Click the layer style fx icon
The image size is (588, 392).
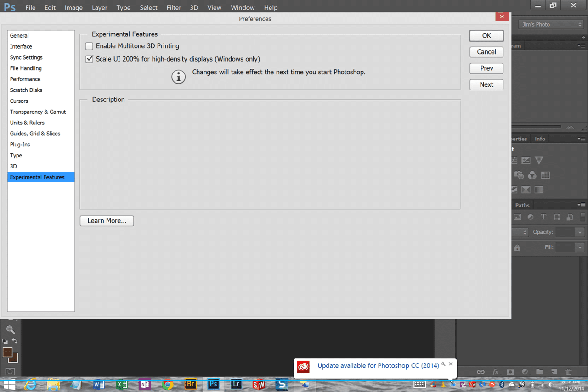tap(496, 372)
